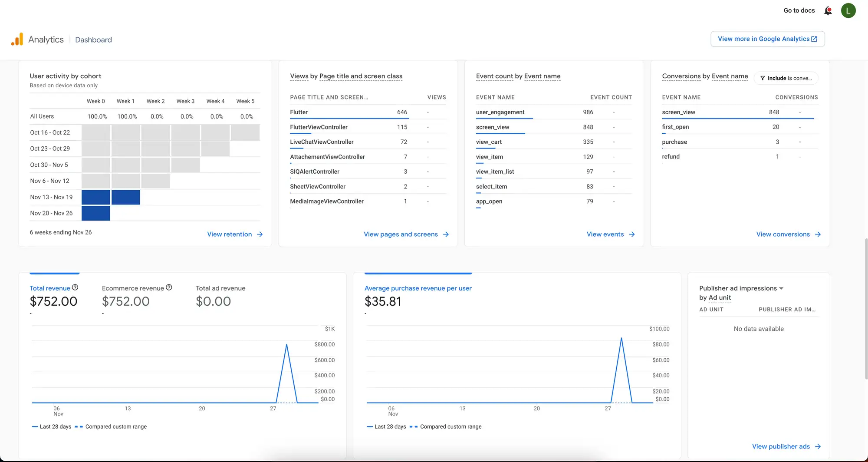Click the Ecommerce revenue help icon
Image resolution: width=868 pixels, height=462 pixels.
coord(169,287)
